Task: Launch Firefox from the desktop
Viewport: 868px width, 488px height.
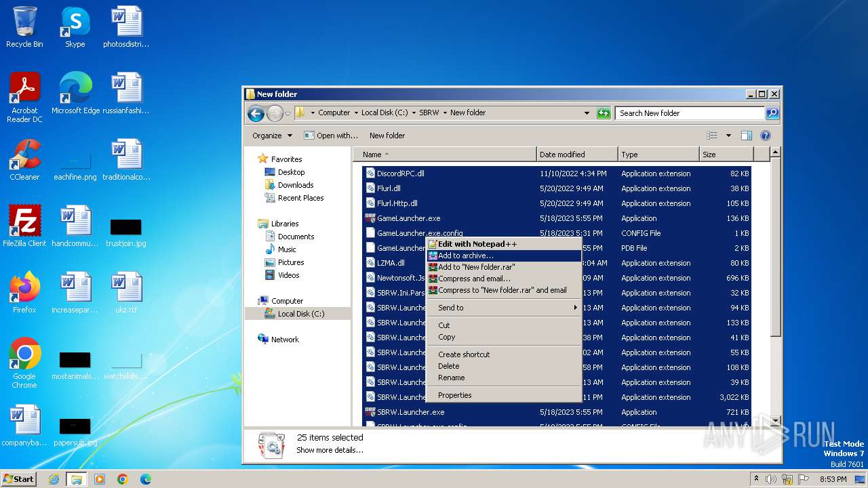Action: 24,293
